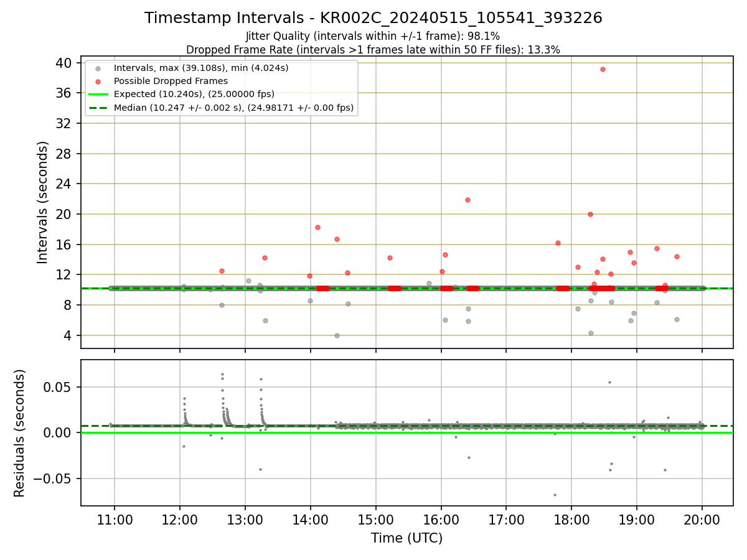747x560 pixels.
Task: Click legend entry Median (10.247 +/- 0.002 s)
Action: pyautogui.click(x=233, y=108)
